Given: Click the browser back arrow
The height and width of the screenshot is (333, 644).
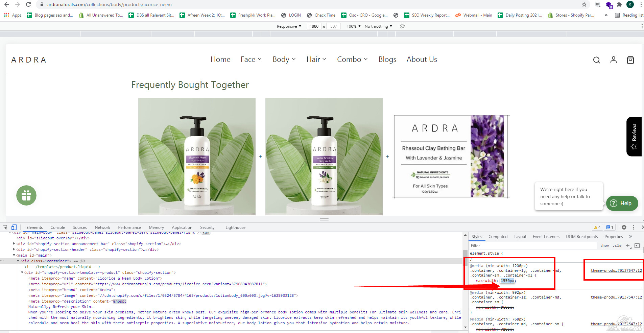Looking at the screenshot, I should tap(7, 4).
